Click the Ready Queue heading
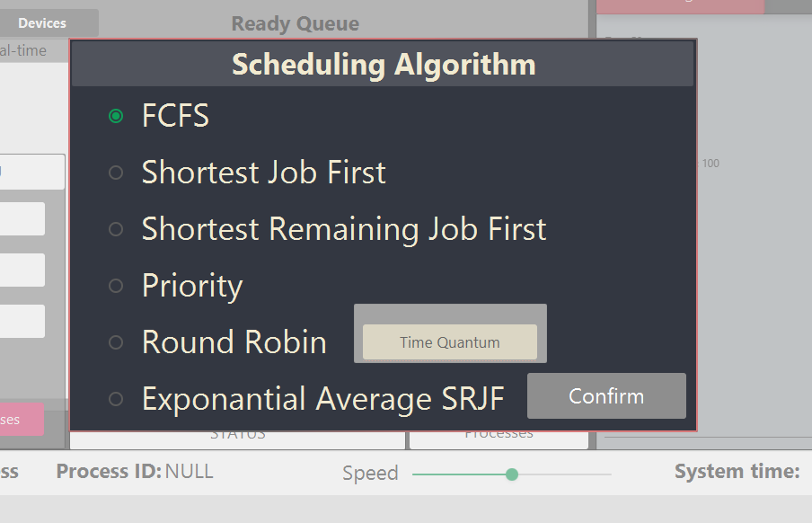This screenshot has width=812, height=523. click(x=296, y=24)
